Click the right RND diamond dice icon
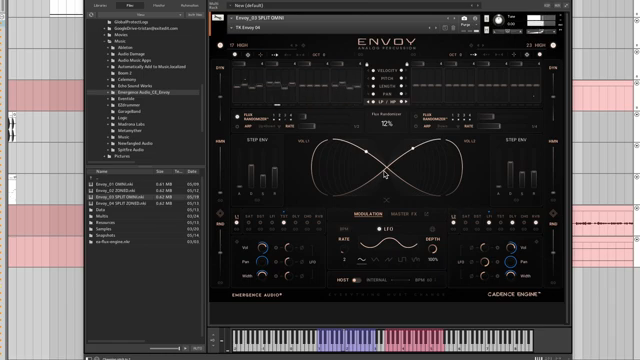 coord(553,213)
